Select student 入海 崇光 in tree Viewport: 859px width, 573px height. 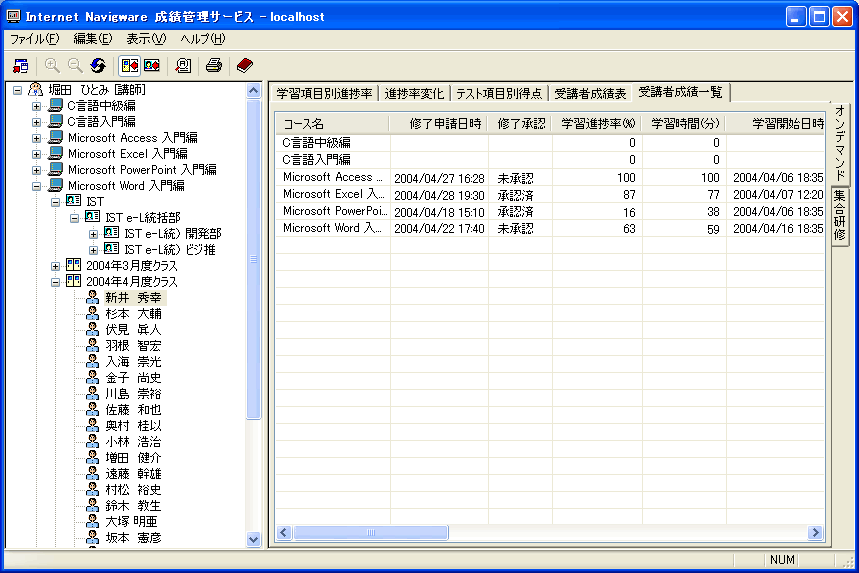tap(134, 362)
